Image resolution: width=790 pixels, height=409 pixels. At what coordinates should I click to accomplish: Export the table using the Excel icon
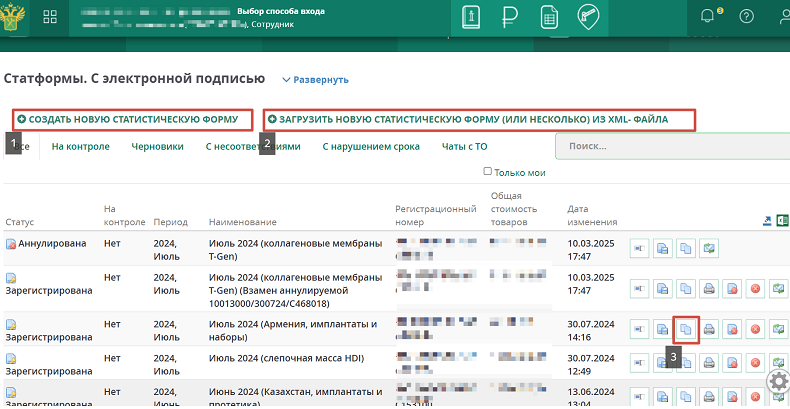tap(782, 221)
